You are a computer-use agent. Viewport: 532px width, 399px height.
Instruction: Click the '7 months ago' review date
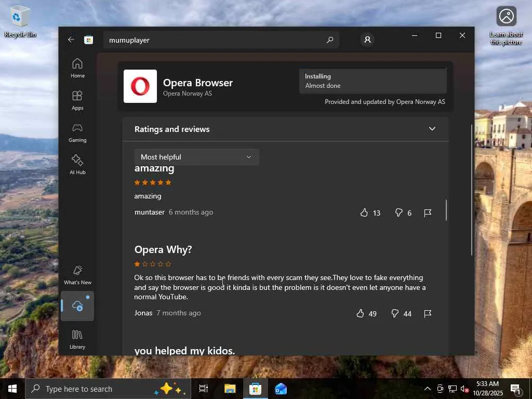pyautogui.click(x=179, y=313)
